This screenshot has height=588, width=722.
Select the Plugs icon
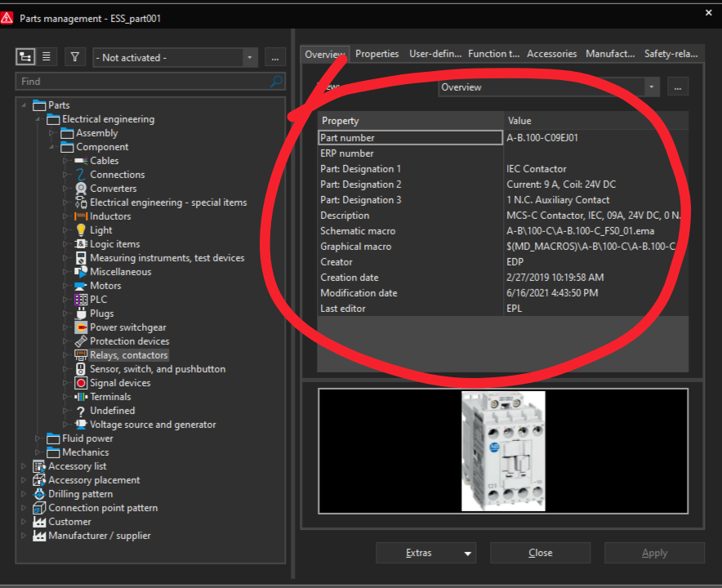pyautogui.click(x=81, y=313)
